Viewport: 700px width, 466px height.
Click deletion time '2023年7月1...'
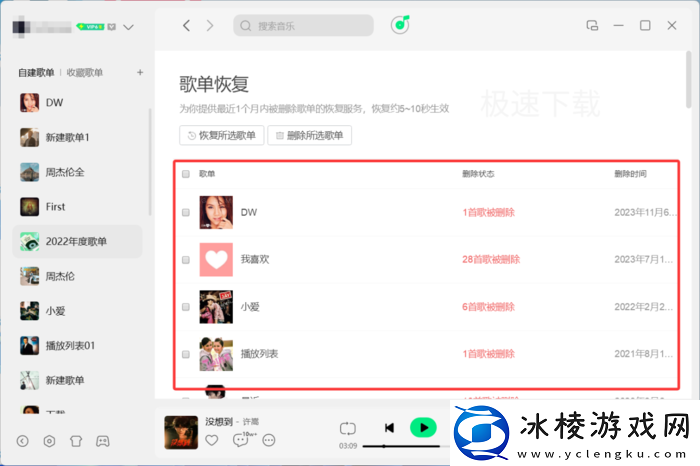643,259
